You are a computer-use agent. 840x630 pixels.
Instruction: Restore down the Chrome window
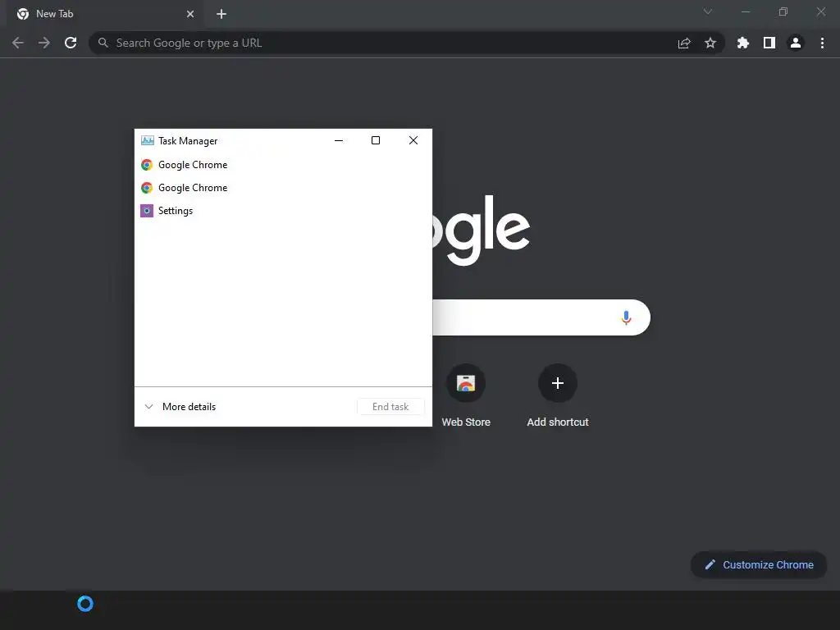click(783, 11)
